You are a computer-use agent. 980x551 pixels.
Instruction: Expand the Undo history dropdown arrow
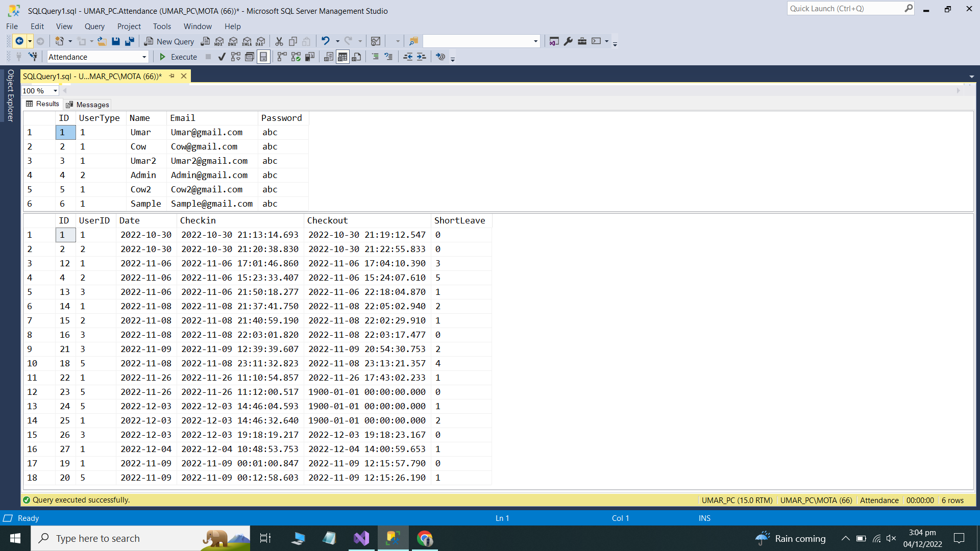click(337, 41)
